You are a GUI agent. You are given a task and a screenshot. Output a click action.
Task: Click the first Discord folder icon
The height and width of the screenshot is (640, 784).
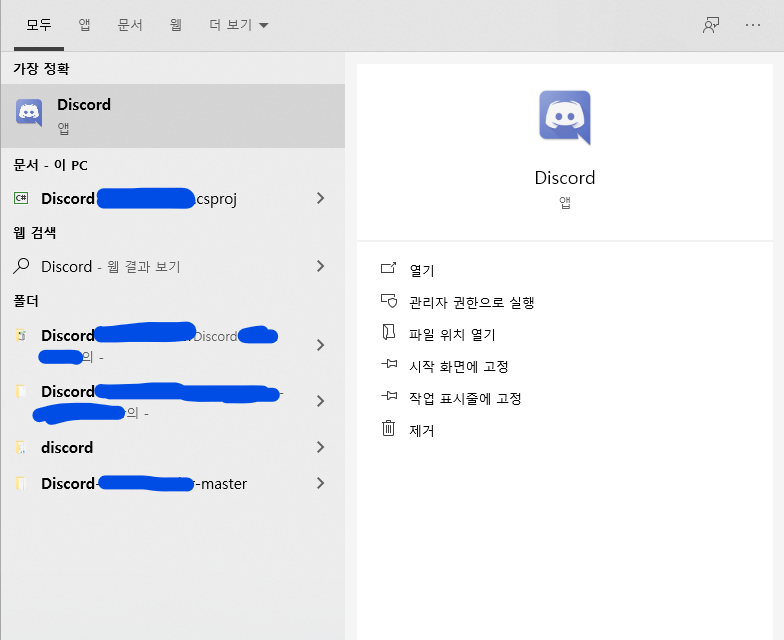click(21, 335)
